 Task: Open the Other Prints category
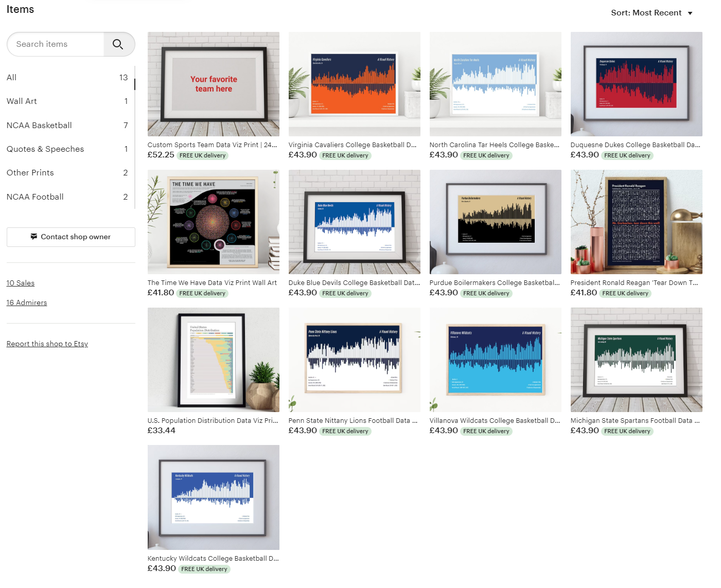(x=30, y=173)
